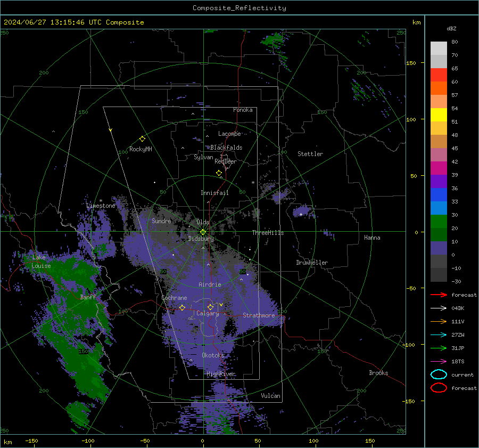479x448 pixels.
Task: Click the yellow diamond marker near RockyMH
Action: (x=142, y=139)
